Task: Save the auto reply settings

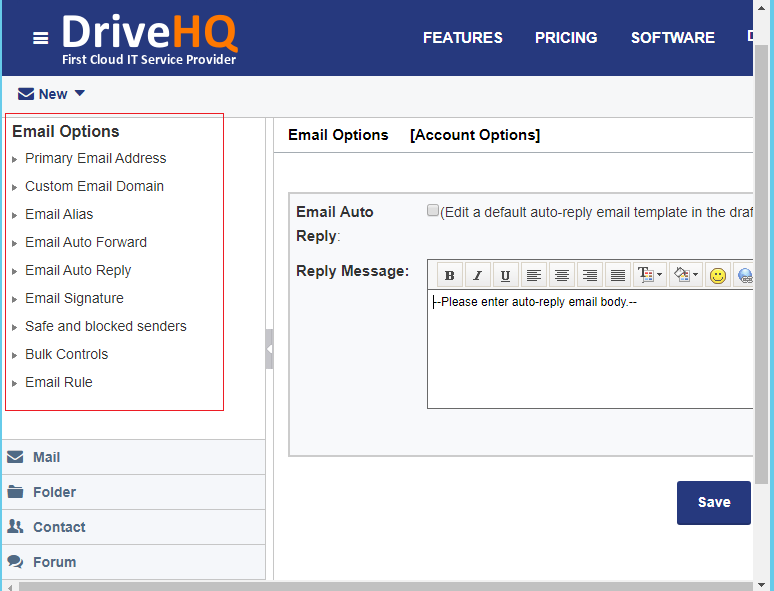Action: point(713,502)
